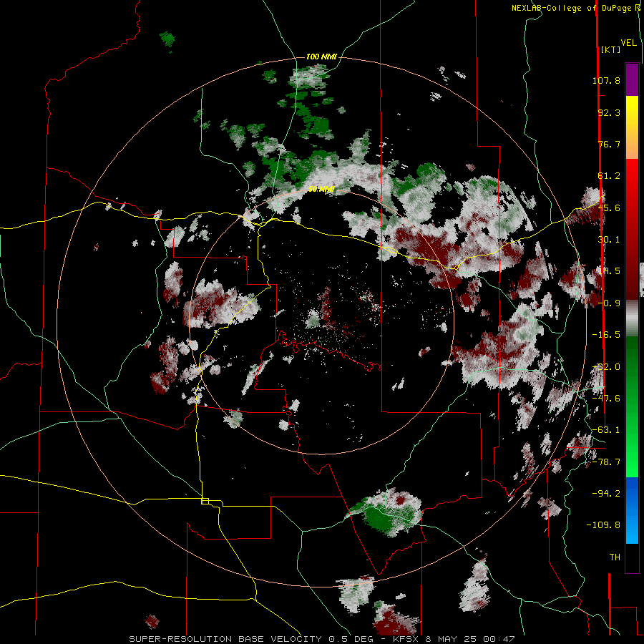Select the -94.2 scale label
This screenshot has width=644, height=644.
tap(606, 493)
